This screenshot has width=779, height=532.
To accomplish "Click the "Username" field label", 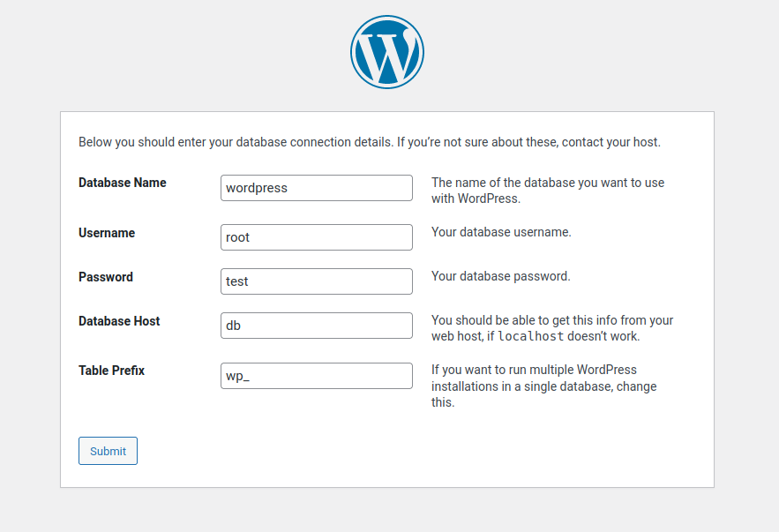I will click(107, 233).
